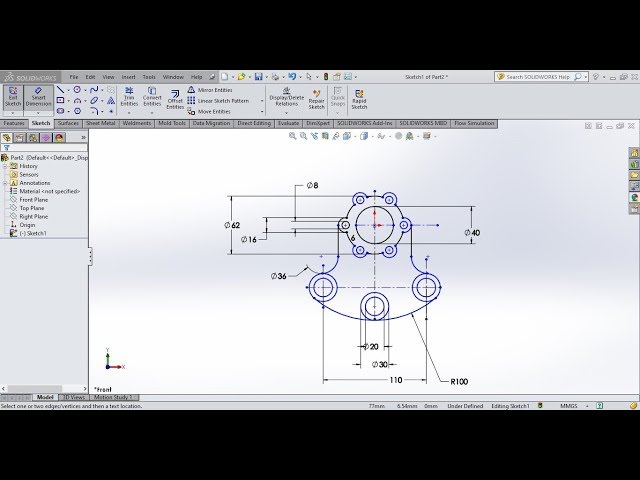Click the Offset Entities tool
This screenshot has width=640, height=480.
pyautogui.click(x=175, y=100)
